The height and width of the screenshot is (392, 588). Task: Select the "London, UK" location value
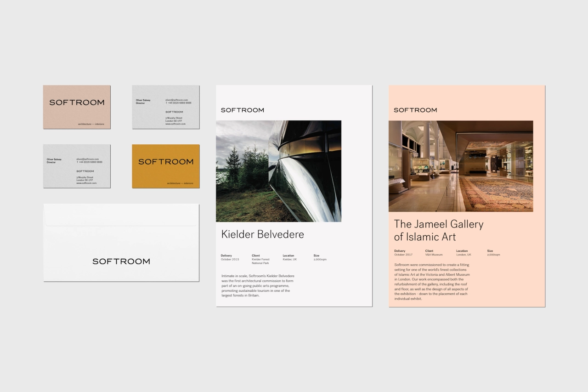click(464, 255)
